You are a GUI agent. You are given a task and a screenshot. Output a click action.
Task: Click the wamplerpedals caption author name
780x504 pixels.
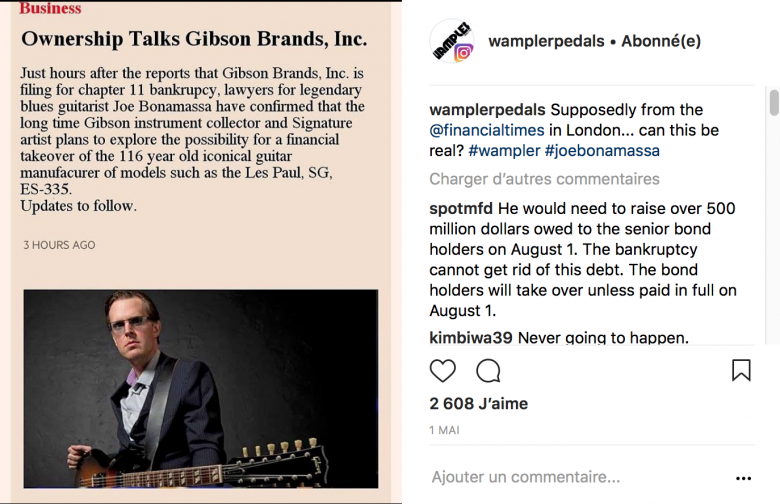pyautogui.click(x=487, y=110)
